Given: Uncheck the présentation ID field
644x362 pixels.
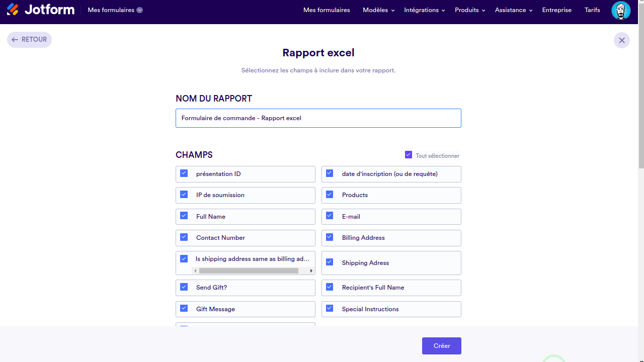Looking at the screenshot, I should [x=184, y=173].
